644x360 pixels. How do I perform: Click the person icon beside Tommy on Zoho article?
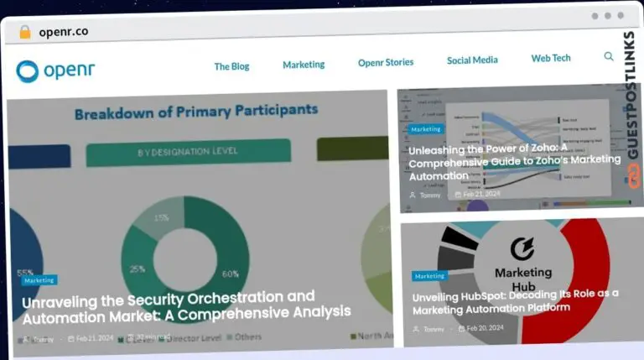tap(413, 196)
